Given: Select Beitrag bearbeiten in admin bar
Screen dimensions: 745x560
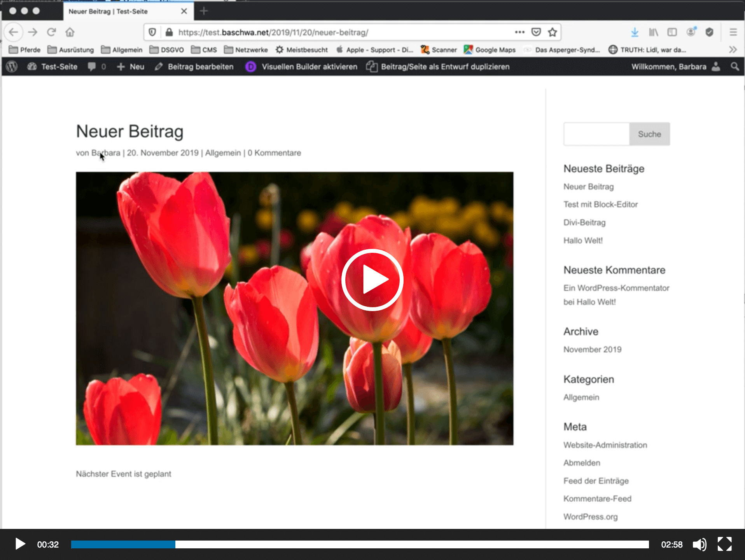Looking at the screenshot, I should coord(194,66).
